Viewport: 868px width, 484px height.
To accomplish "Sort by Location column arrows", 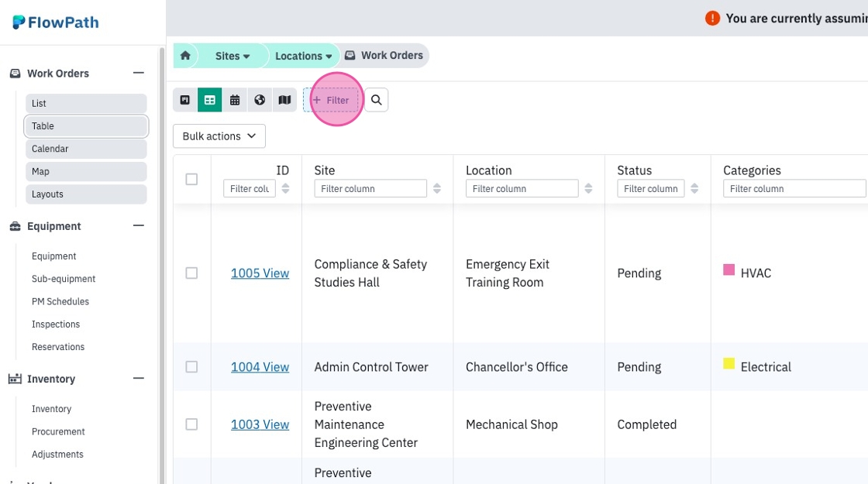I will [x=588, y=188].
